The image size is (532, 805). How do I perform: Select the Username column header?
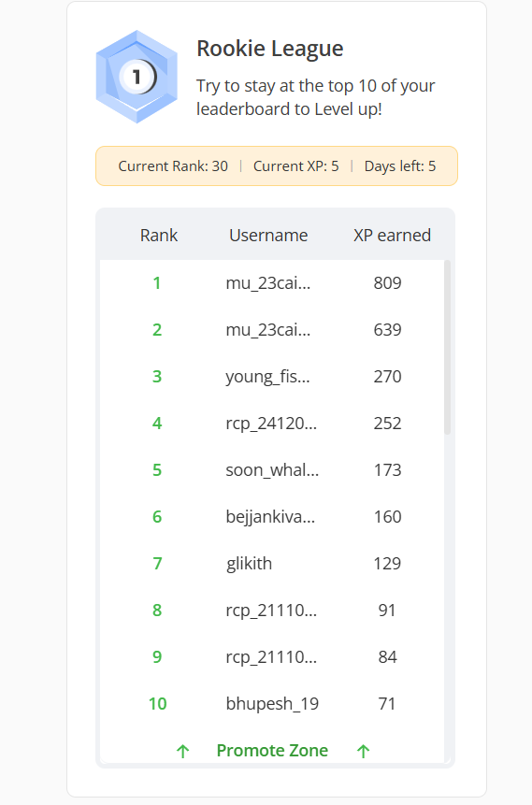pyautogui.click(x=268, y=235)
